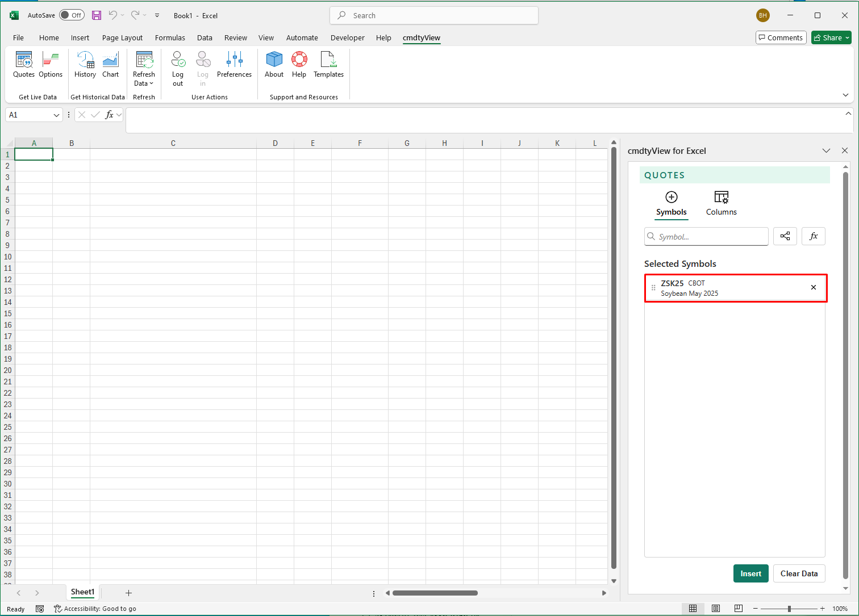Save the workbook with the Save icon

(97, 15)
